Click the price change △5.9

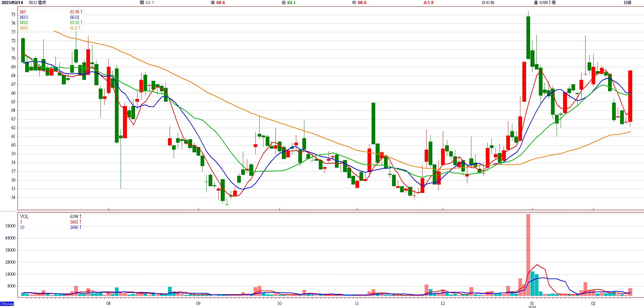pyautogui.click(x=428, y=3)
